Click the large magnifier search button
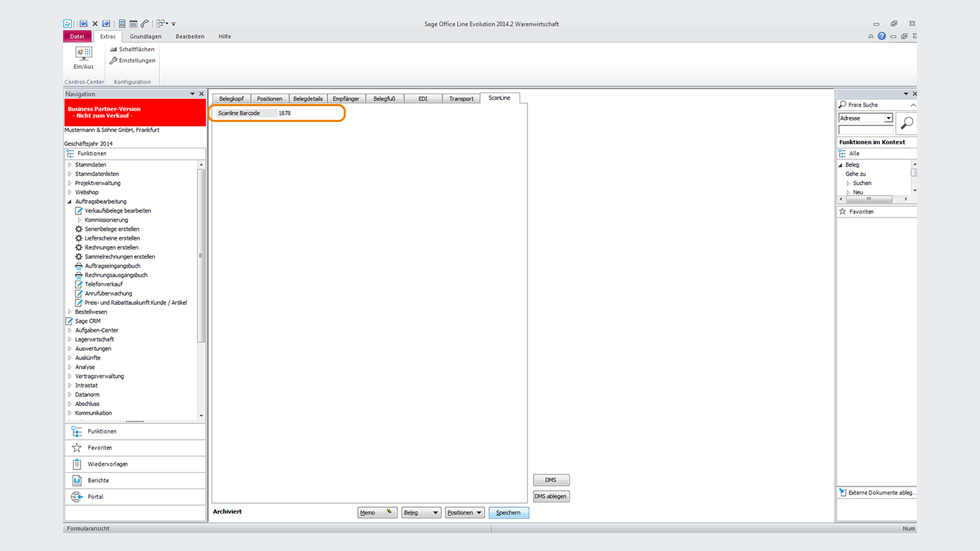 point(907,123)
